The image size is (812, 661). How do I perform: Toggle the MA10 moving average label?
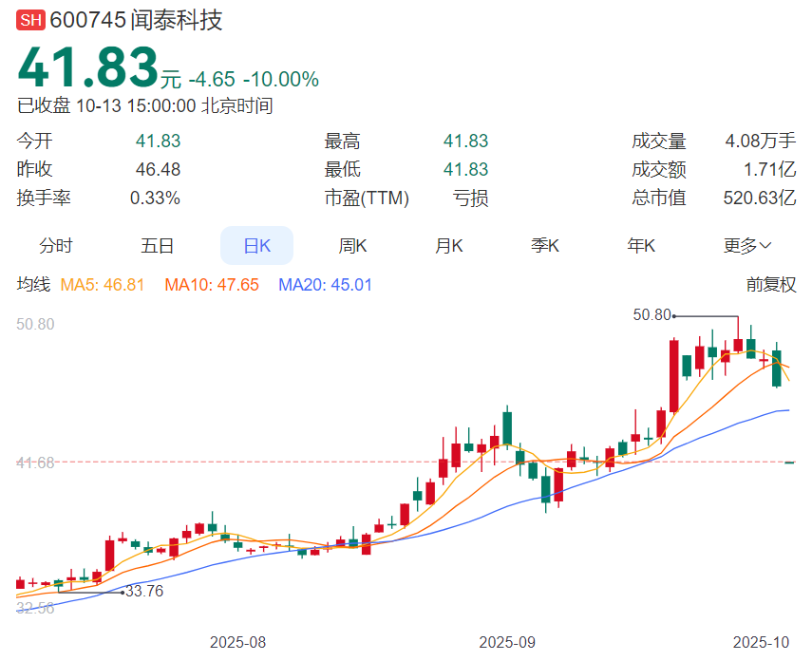coord(211,284)
